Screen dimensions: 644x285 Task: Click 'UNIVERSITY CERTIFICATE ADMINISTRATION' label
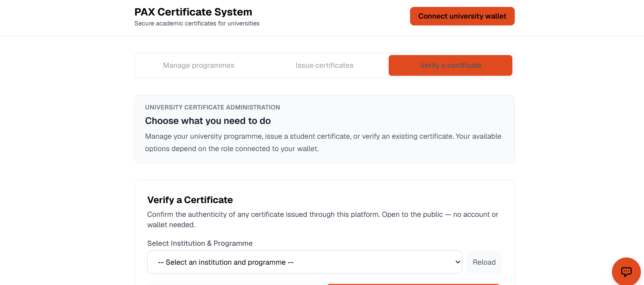click(x=213, y=107)
